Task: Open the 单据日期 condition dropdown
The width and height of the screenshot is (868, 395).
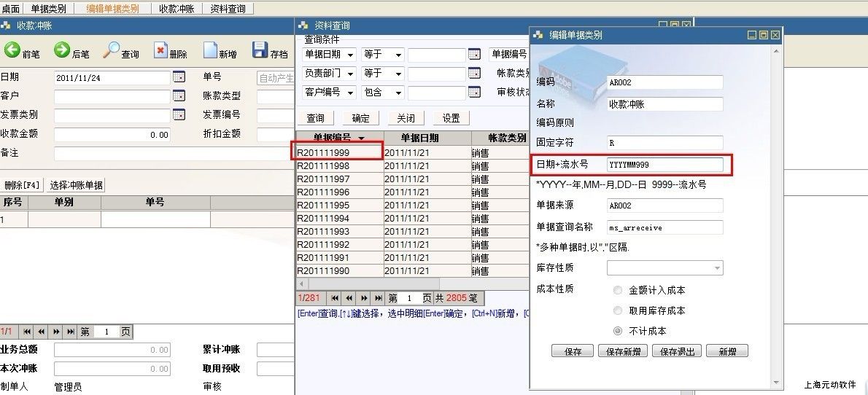Action: 350,55
